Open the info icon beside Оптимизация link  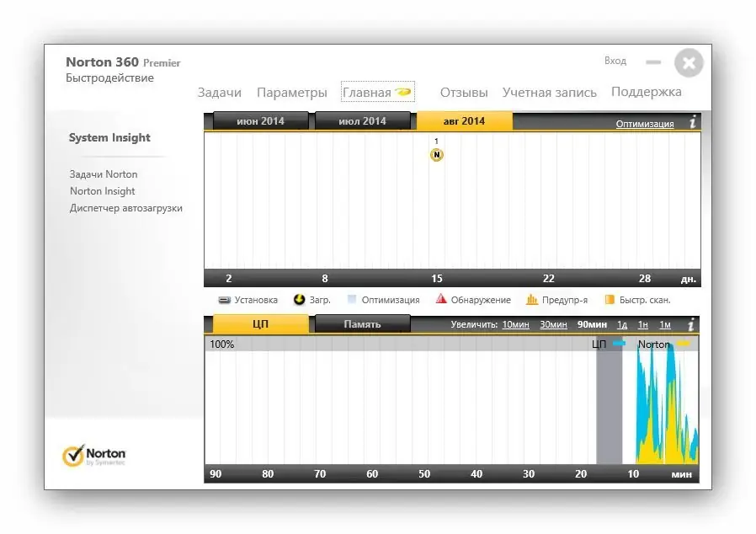pos(693,122)
